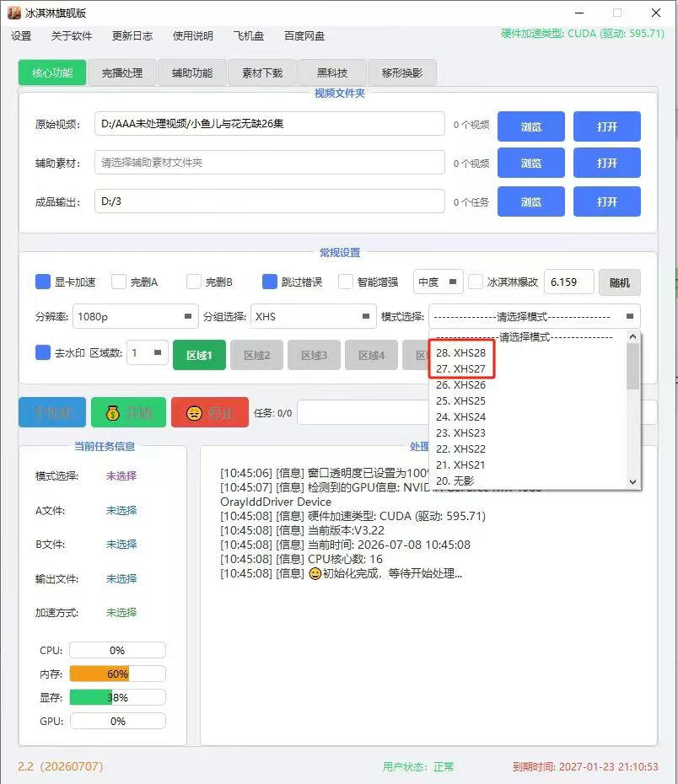Click the 辅助素材 folder input field

tap(270, 163)
